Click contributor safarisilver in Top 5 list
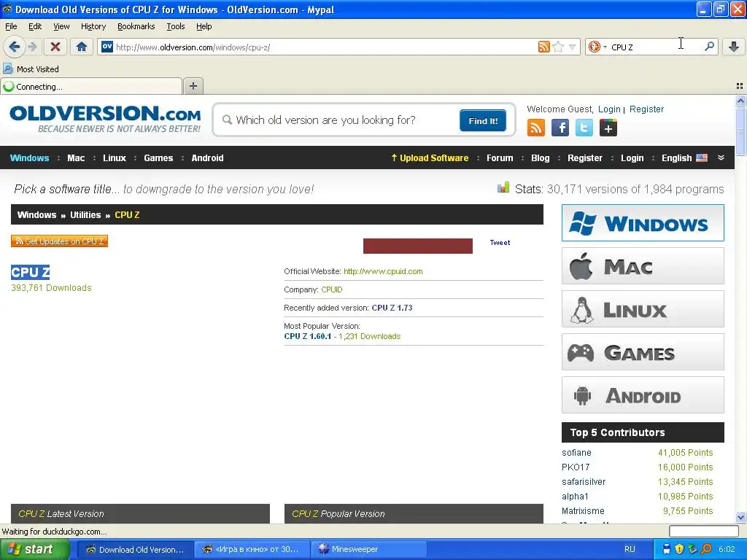This screenshot has width=747, height=560. (584, 481)
